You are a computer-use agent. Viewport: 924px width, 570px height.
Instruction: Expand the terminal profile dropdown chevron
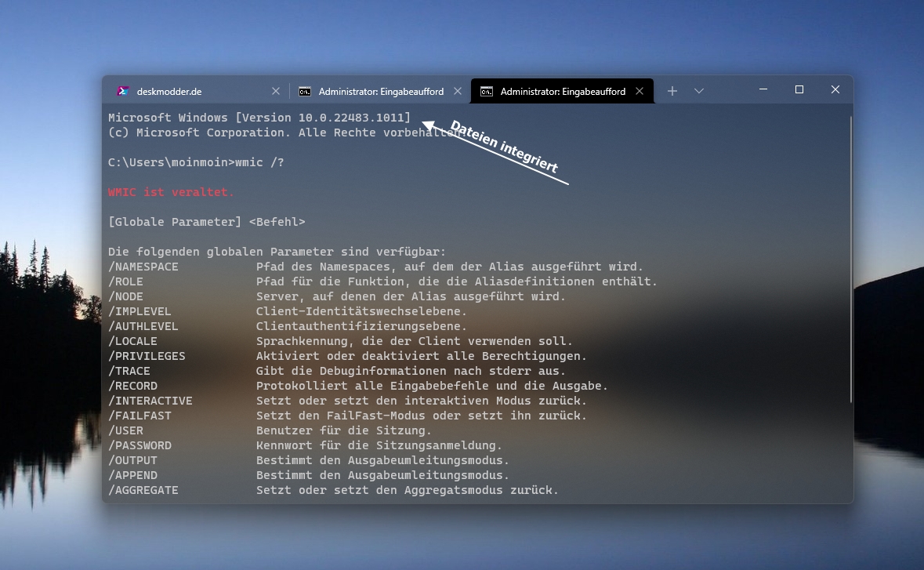tap(699, 91)
